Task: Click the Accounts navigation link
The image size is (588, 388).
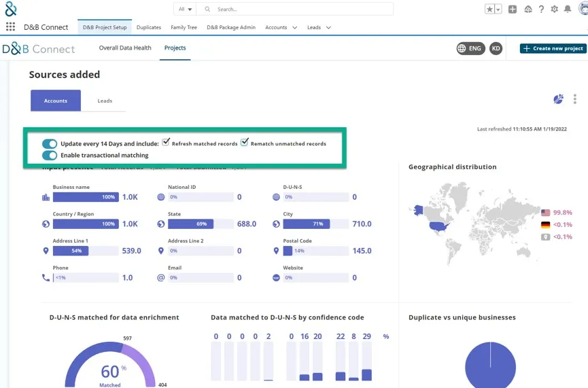Action: 276,27
